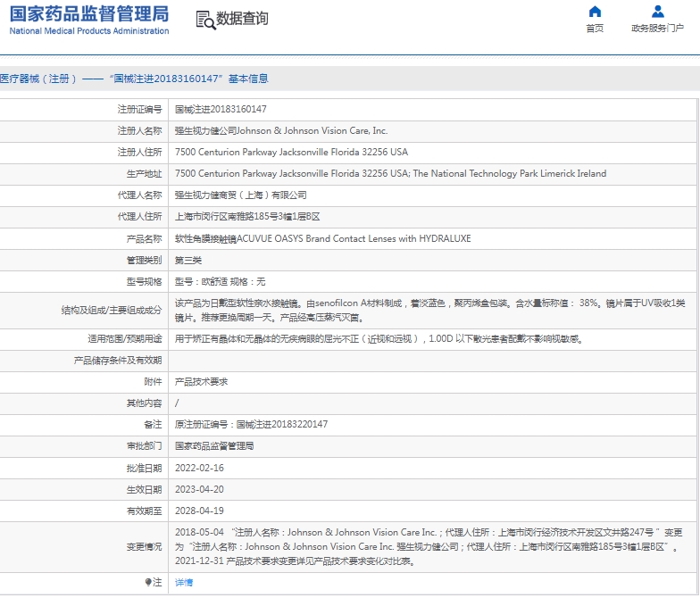Click the 代理人住所 row label
This screenshot has height=598, width=700.
(139, 216)
